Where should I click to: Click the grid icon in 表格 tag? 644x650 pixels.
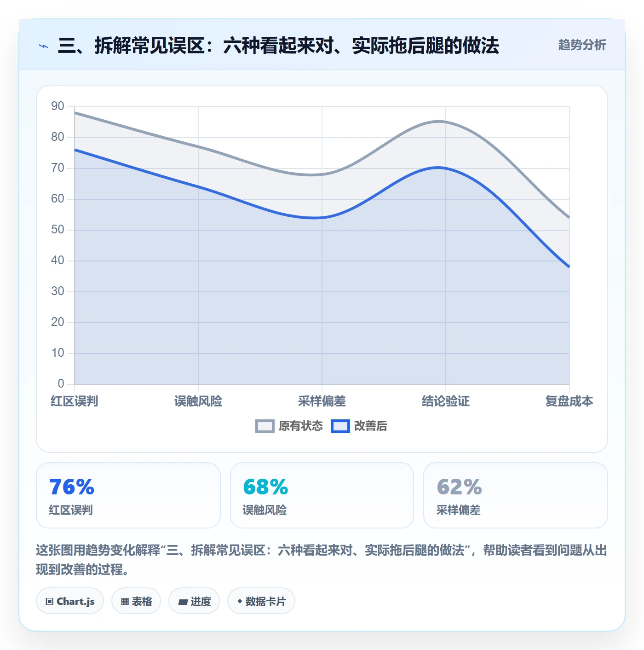pyautogui.click(x=125, y=601)
